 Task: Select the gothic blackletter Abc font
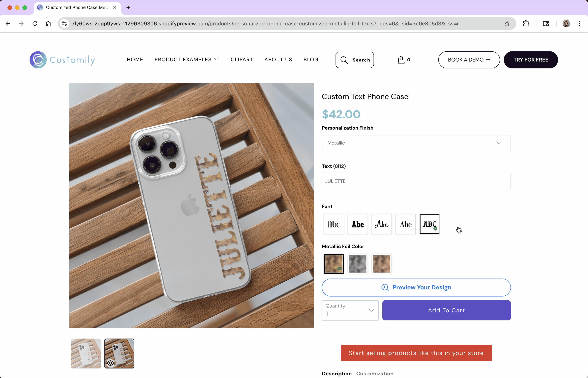(x=334, y=224)
